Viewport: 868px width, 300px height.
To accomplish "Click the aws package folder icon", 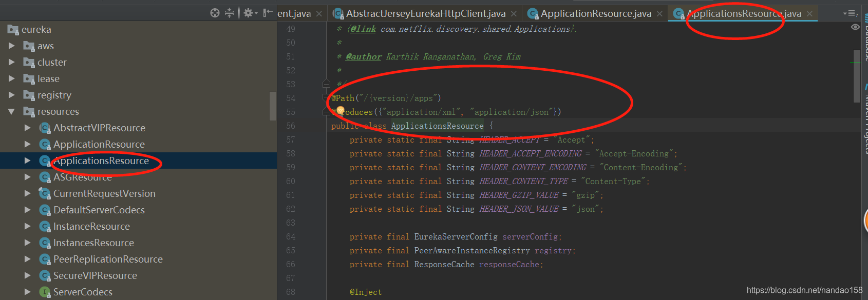I will 29,46.
